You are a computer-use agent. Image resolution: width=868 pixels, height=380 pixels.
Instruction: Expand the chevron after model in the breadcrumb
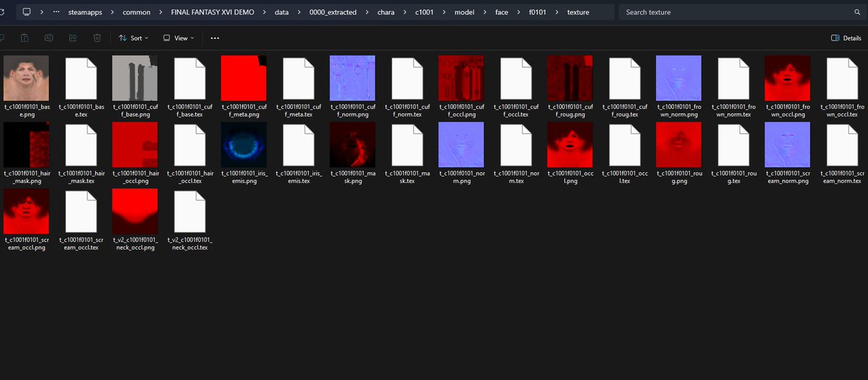pyautogui.click(x=485, y=12)
